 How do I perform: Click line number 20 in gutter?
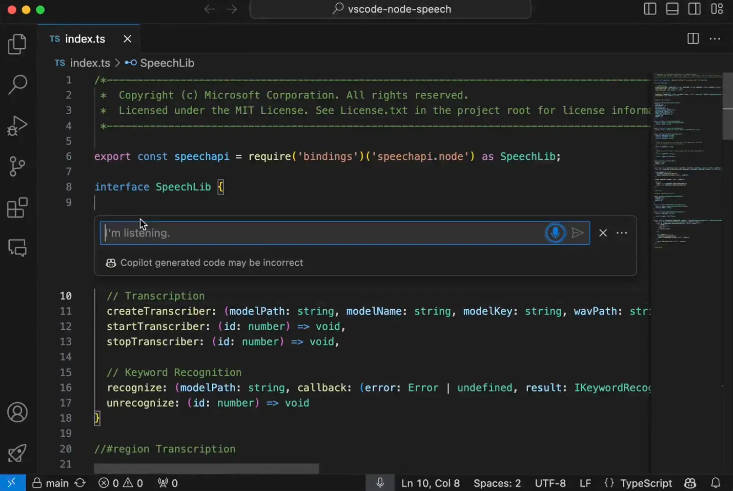tap(65, 449)
